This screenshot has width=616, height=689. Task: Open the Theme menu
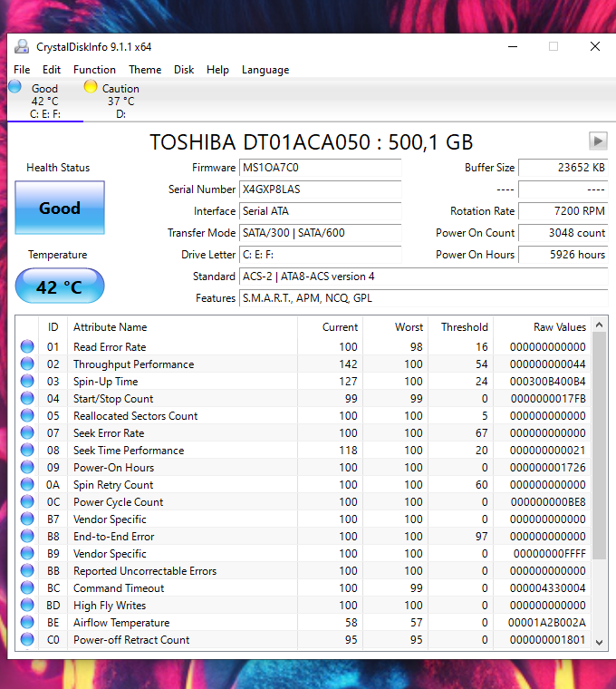(145, 70)
